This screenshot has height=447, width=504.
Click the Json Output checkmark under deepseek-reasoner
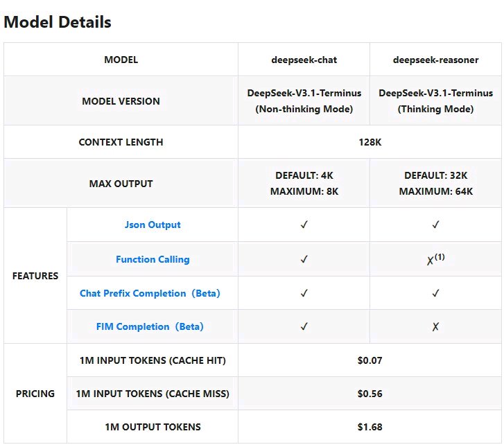coord(435,225)
